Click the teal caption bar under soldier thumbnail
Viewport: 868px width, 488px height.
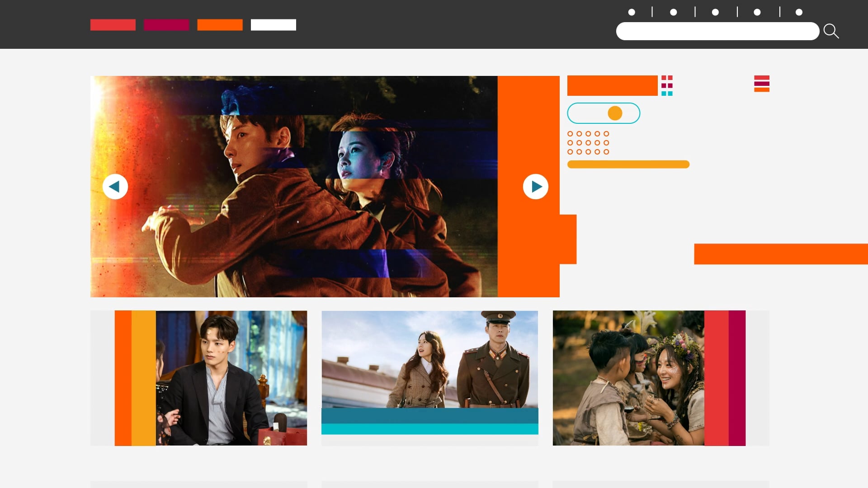point(430,421)
